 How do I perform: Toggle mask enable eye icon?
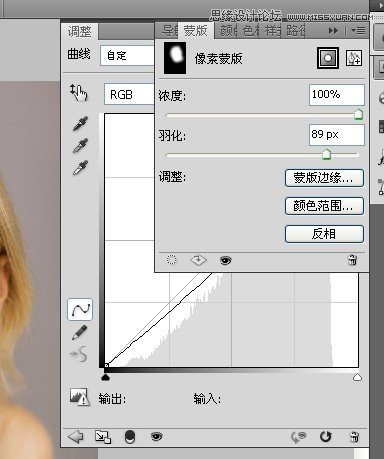(225, 260)
